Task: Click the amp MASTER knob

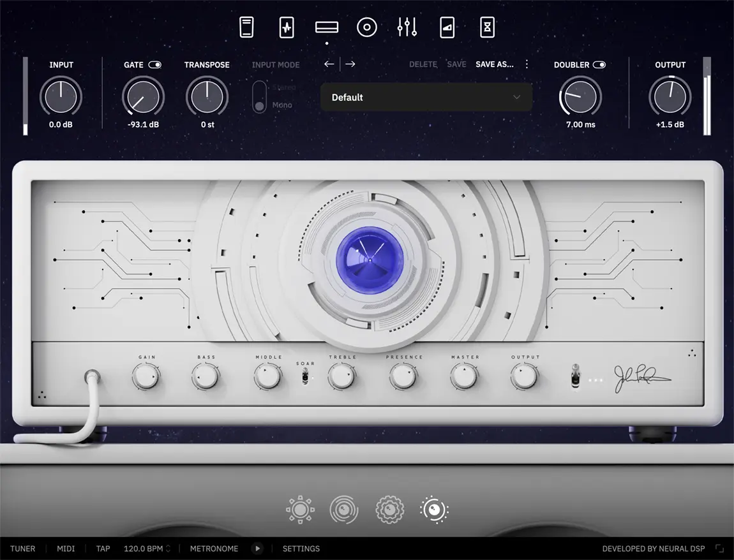Action: point(465,376)
